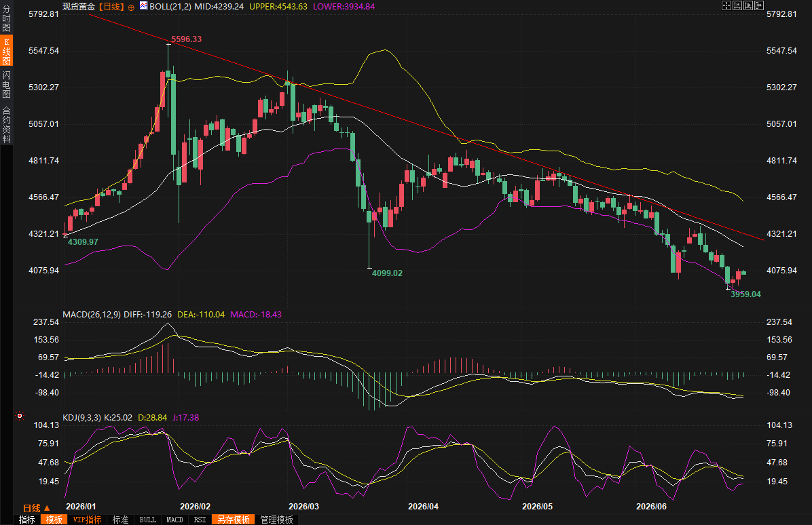
Task: Click the LOWER:3934.84 value
Action: tap(344, 6)
